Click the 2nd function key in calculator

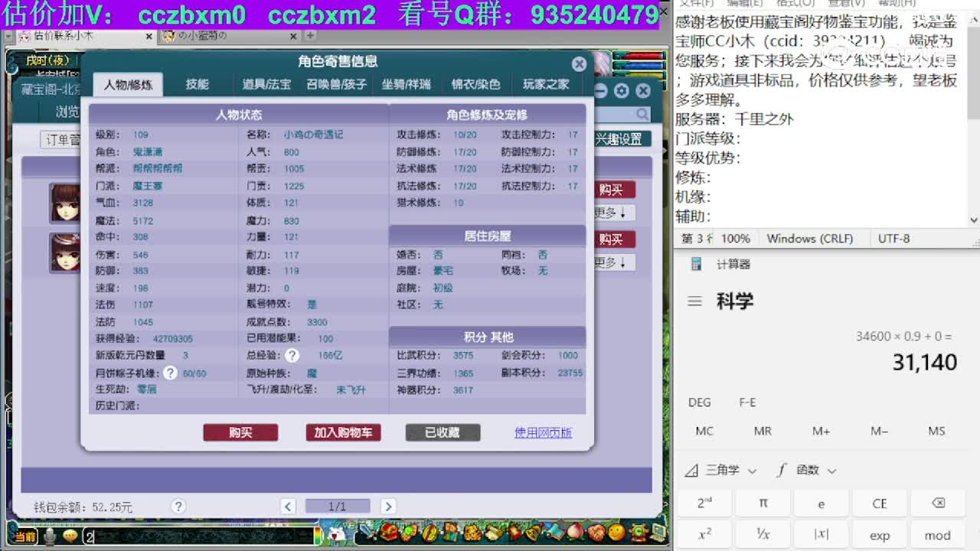click(x=705, y=504)
